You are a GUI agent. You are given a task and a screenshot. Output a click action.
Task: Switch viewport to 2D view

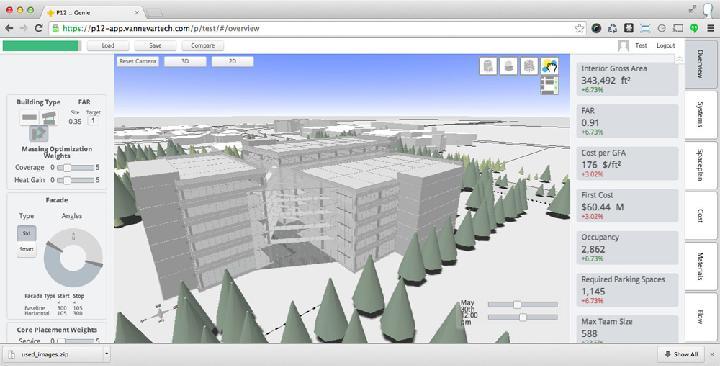pos(232,61)
